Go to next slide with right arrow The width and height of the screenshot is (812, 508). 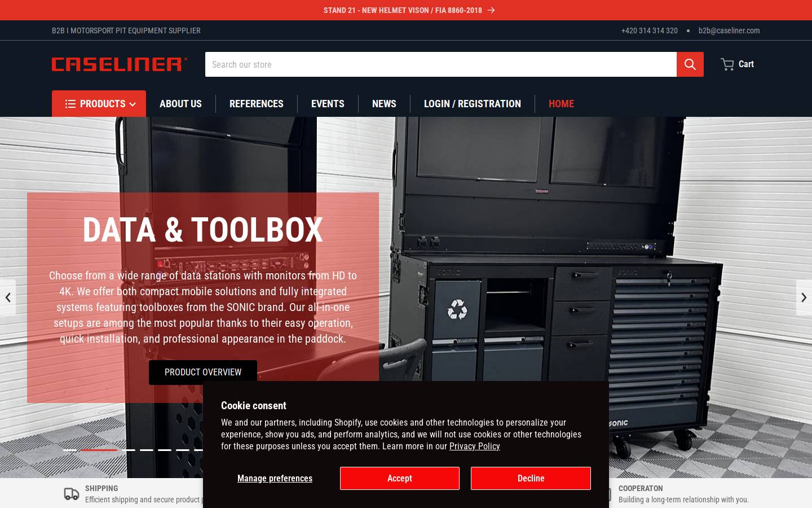804,297
